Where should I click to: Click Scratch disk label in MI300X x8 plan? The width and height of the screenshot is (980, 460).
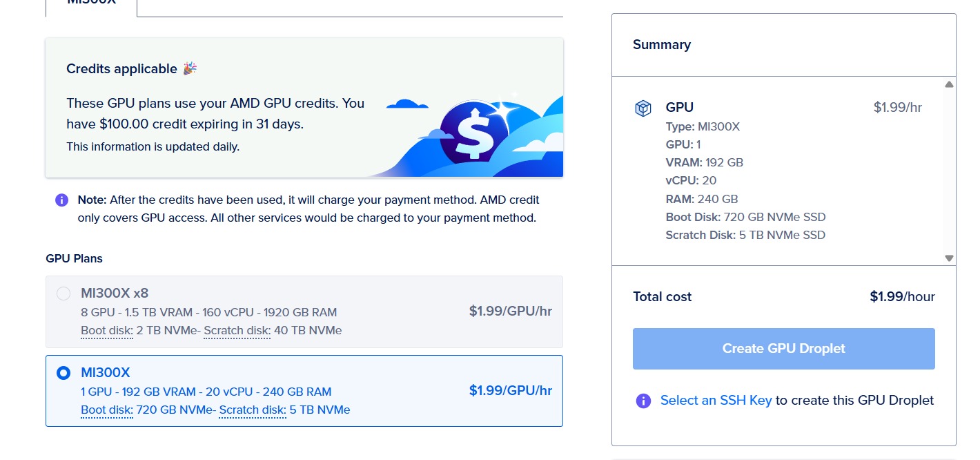coord(237,331)
